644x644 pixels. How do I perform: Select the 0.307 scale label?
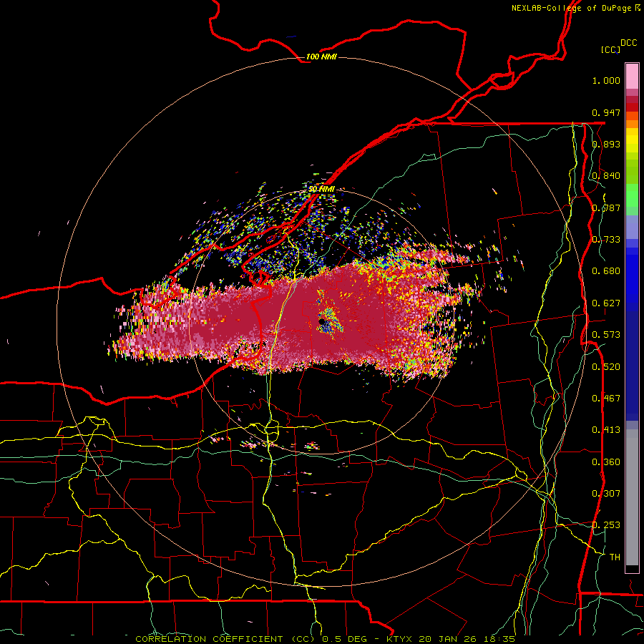(606, 494)
